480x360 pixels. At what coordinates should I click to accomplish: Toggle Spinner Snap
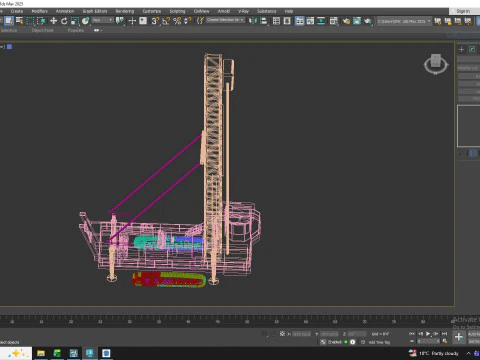[188, 21]
